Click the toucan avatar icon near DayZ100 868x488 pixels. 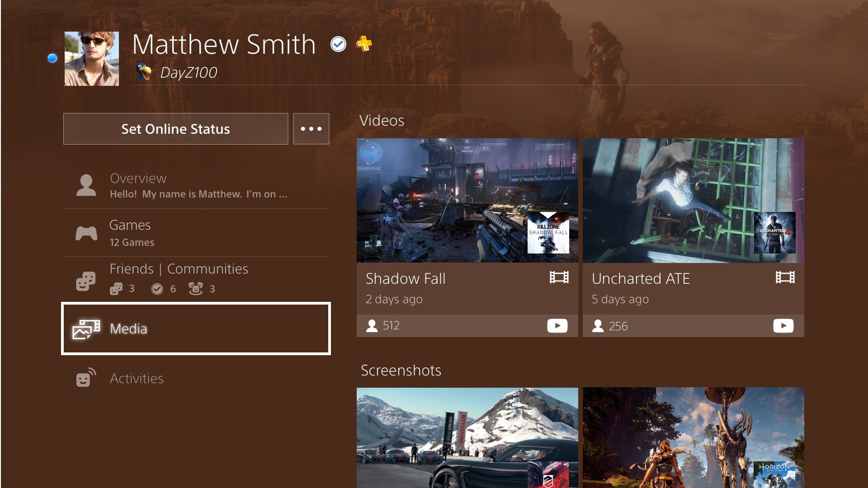(144, 72)
